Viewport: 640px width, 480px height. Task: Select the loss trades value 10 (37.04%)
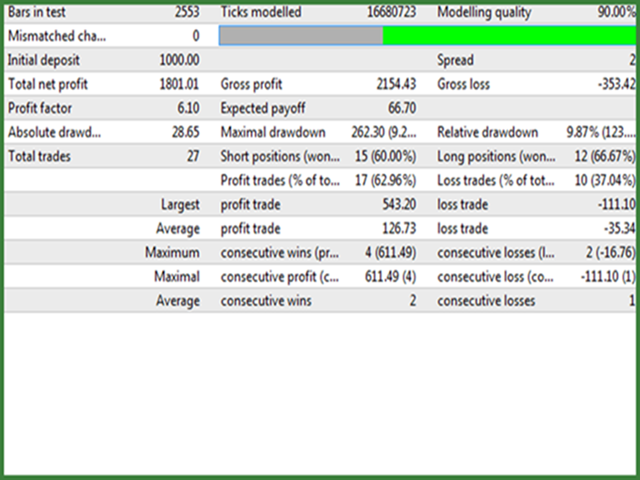(x=605, y=180)
